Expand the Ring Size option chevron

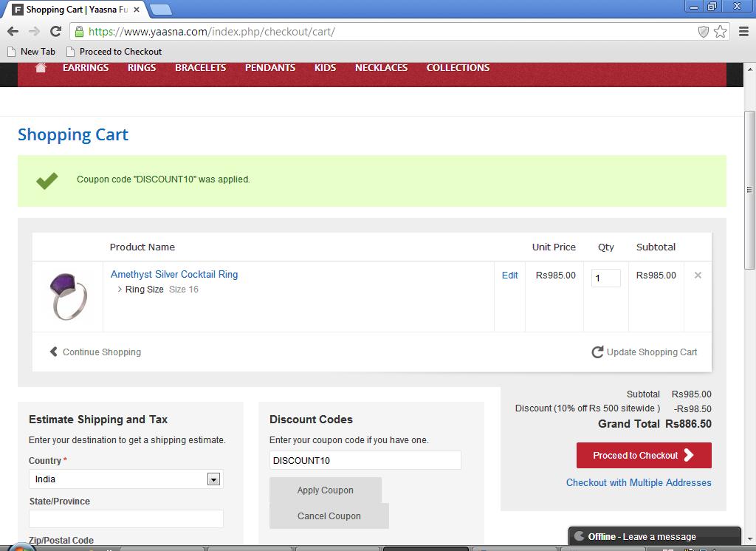tap(120, 290)
